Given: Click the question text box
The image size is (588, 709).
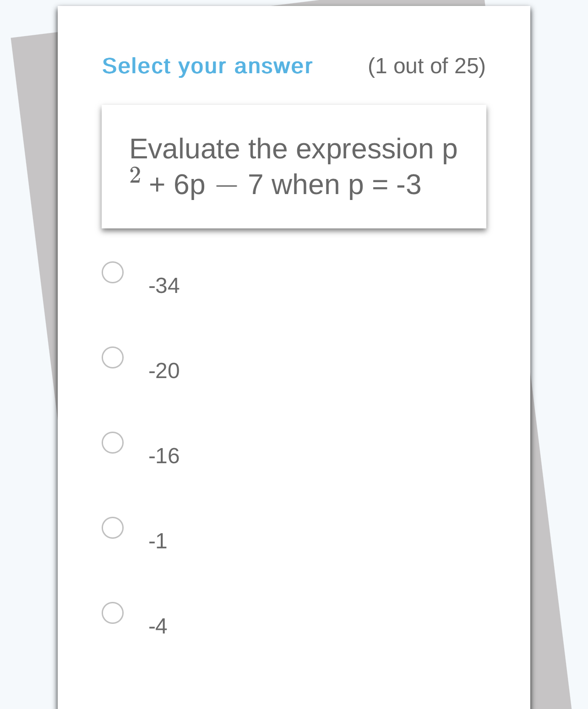Looking at the screenshot, I should coord(294,166).
